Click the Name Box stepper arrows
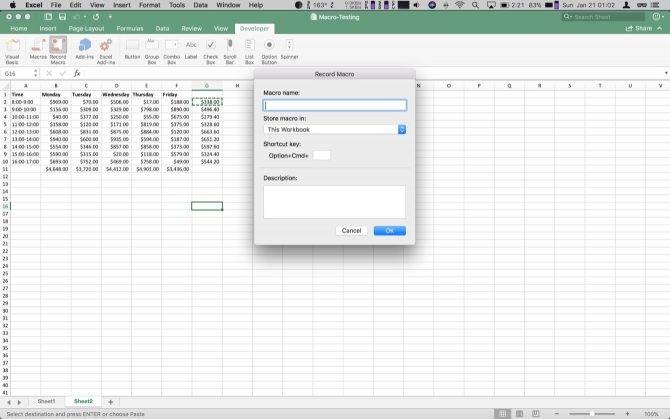The height and width of the screenshot is (419, 670). [x=35, y=73]
